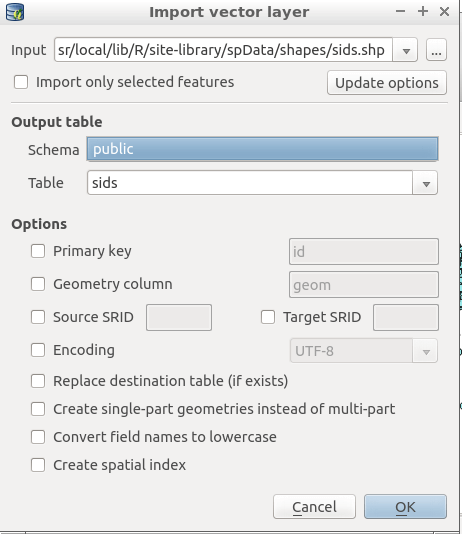Click the Options heading text
The height and width of the screenshot is (534, 462).
coord(39,224)
